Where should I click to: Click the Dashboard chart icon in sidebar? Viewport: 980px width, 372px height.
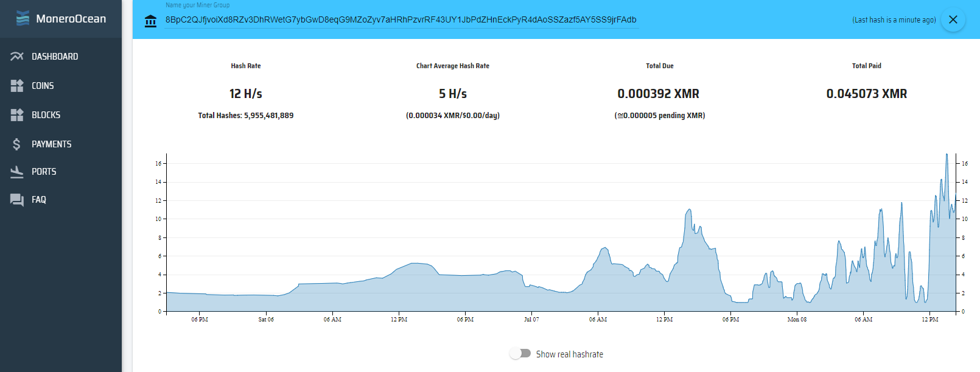coord(16,57)
